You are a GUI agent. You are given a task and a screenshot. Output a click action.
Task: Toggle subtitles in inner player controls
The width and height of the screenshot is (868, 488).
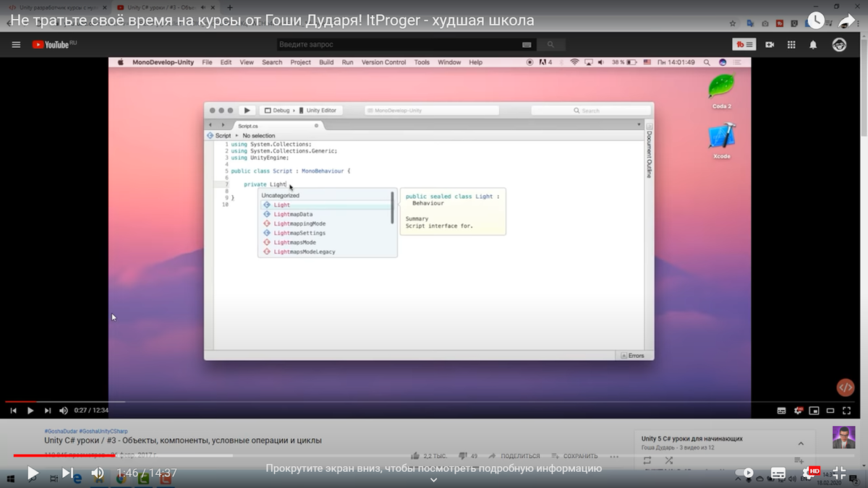point(781,411)
